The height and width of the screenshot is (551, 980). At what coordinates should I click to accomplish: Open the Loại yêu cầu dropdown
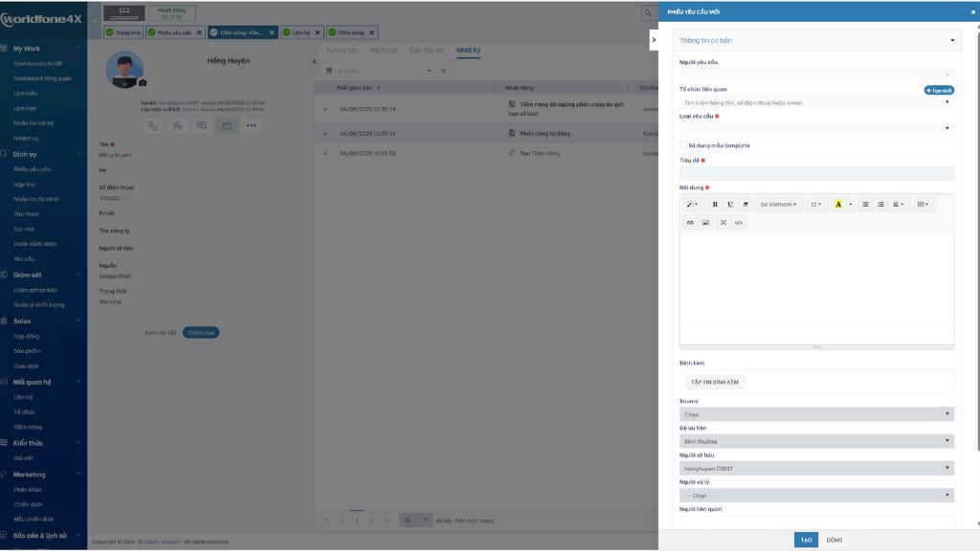817,128
